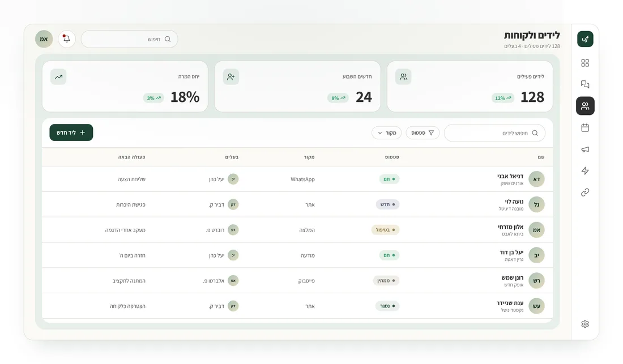Select the leads people icon in sidebar

(x=585, y=106)
